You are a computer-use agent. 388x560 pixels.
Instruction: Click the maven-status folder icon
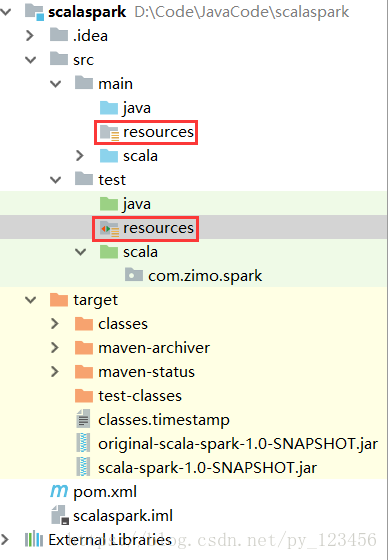point(84,371)
